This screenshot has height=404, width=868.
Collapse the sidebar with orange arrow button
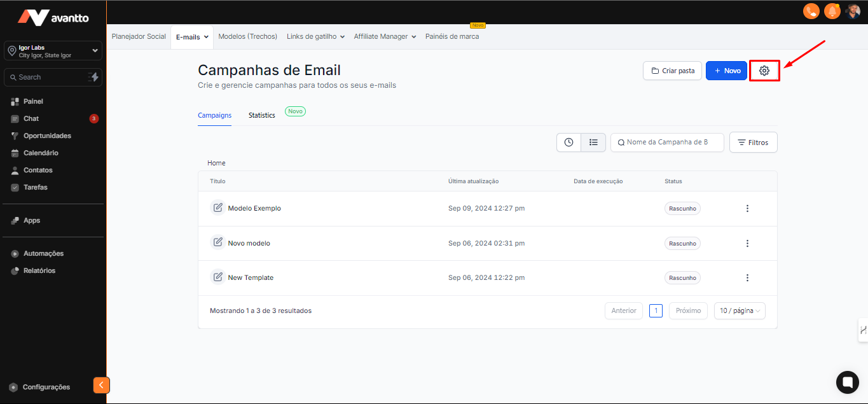click(x=101, y=385)
